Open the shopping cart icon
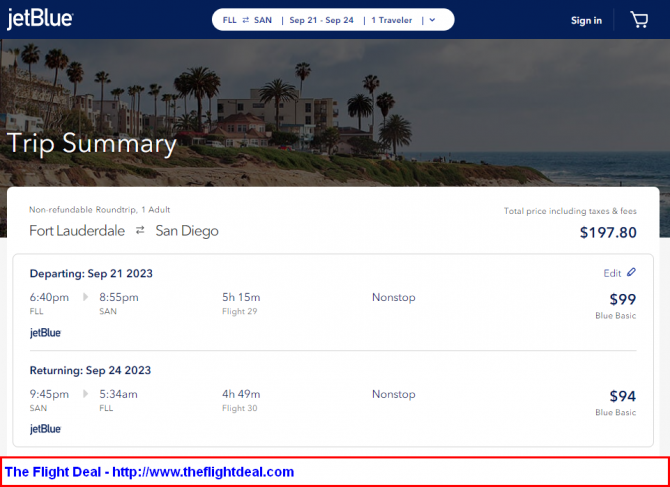The height and width of the screenshot is (487, 670). point(639,20)
